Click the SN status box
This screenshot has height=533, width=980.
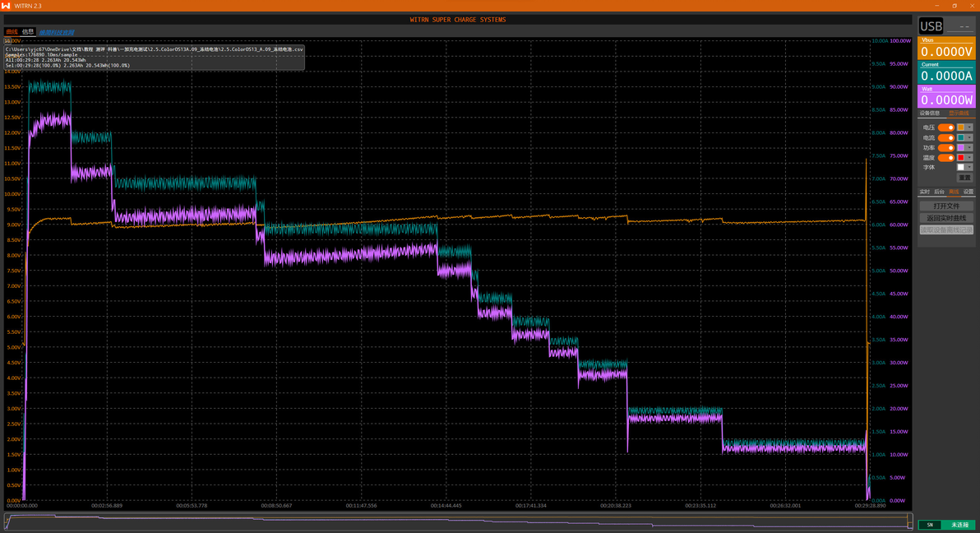coord(930,525)
